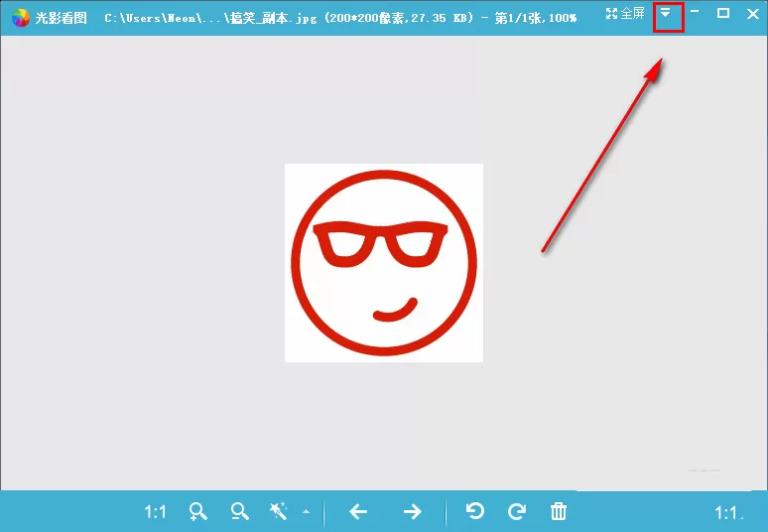The height and width of the screenshot is (532, 768).
Task: Open the magic wand beautify tool
Action: tap(278, 511)
